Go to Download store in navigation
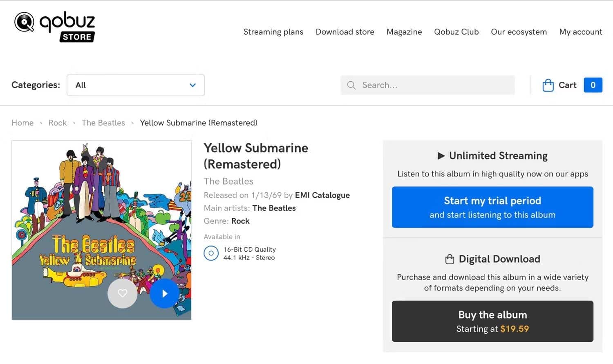This screenshot has height=364, width=613. [x=345, y=32]
